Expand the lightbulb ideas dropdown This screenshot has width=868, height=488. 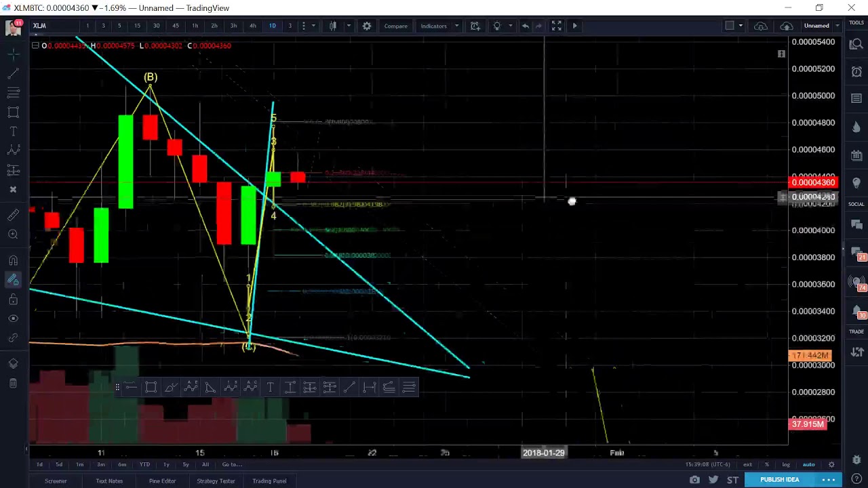pos(510,26)
